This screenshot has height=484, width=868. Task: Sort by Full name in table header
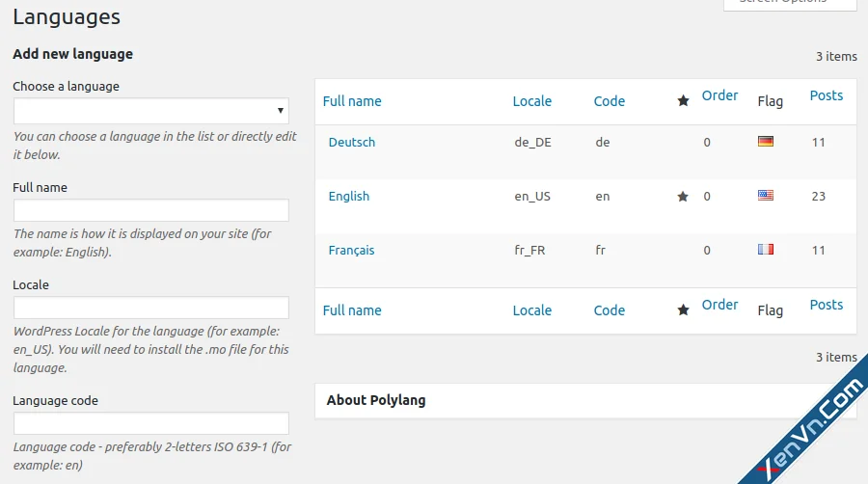(352, 101)
